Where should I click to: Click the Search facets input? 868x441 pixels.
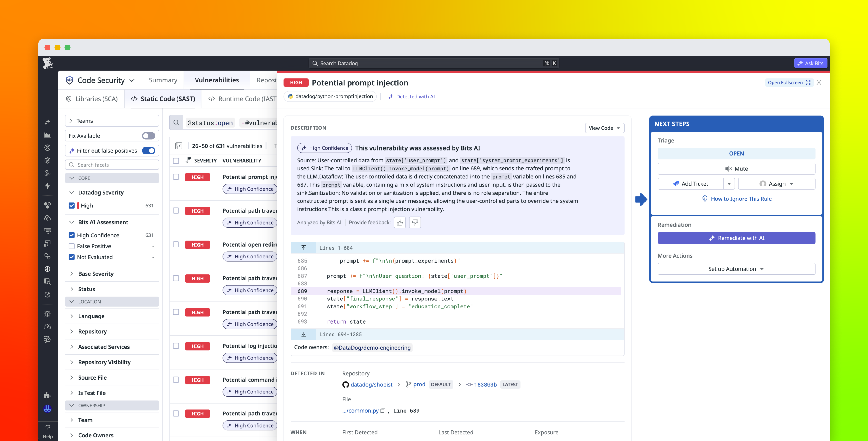click(x=112, y=165)
